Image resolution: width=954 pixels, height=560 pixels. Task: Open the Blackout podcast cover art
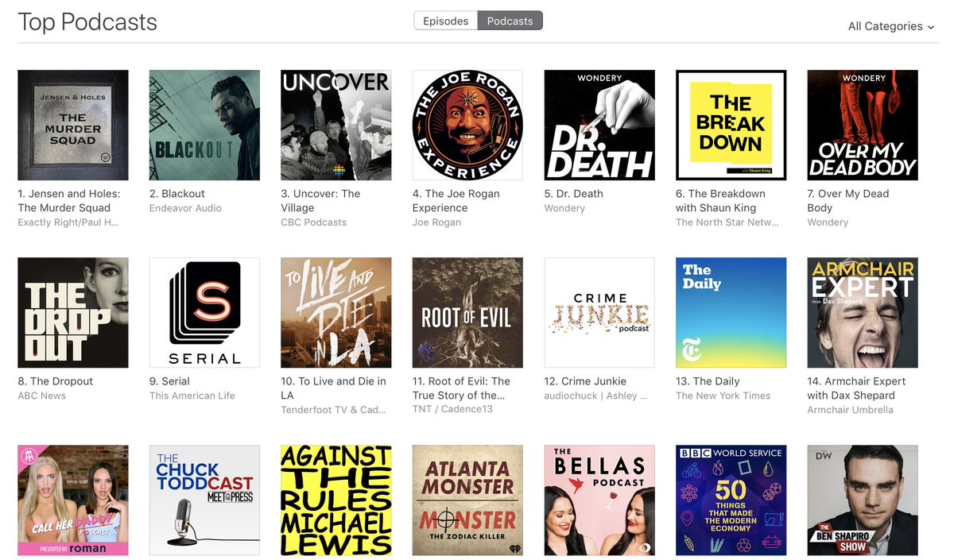click(204, 126)
